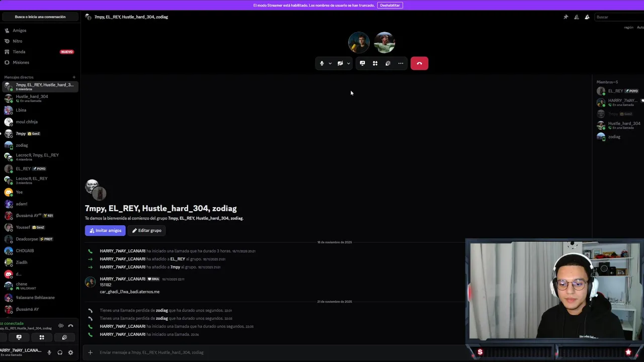Click HARRY_7WAY_LCANARI avatar beside 151182 message
Viewport: 644px width, 362px height.
[x=90, y=282]
